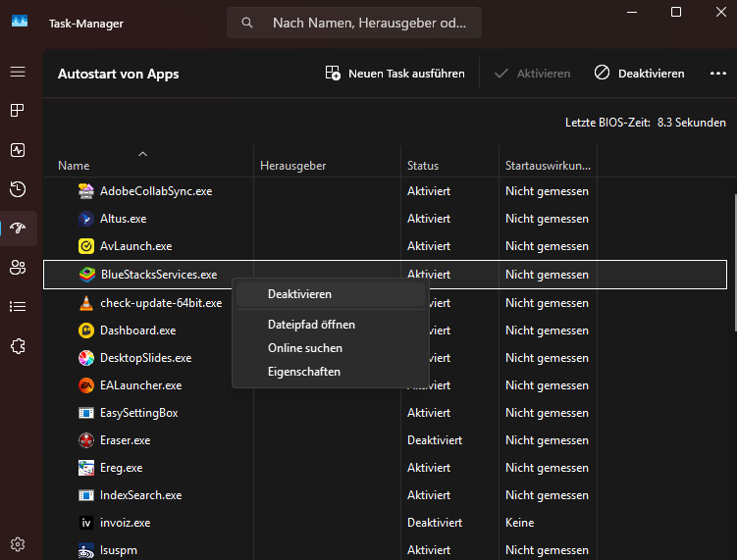Viewport: 737px width, 560px height.
Task: Go to the Processes page icon
Action: click(x=18, y=111)
